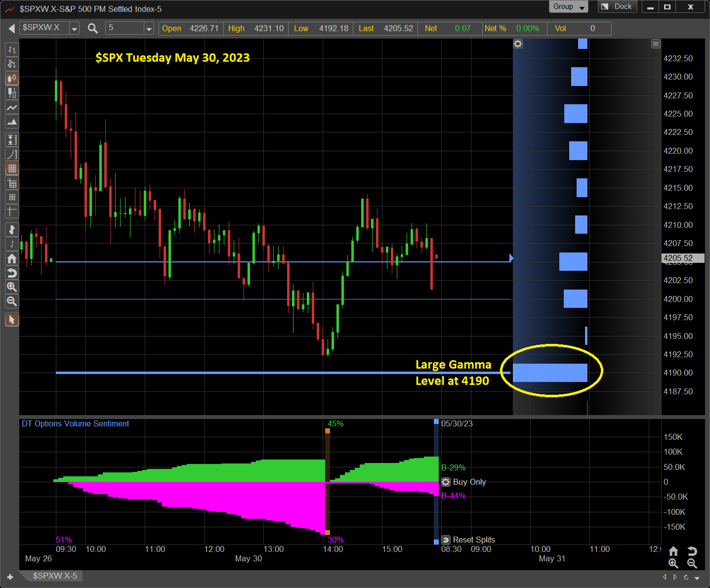710x588 pixels.
Task: Zoom in with bottom-right time axis magnifier
Action: pos(673,563)
